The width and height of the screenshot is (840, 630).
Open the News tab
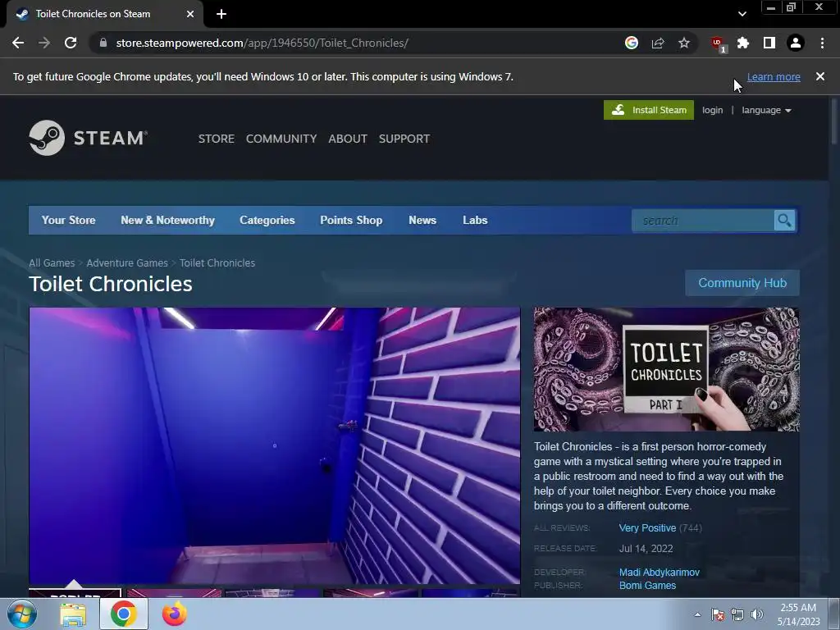click(422, 220)
